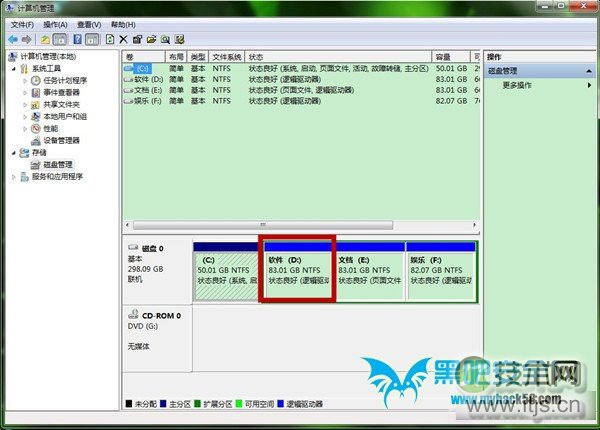Expand the 共享文件夹 node arrow

point(25,105)
